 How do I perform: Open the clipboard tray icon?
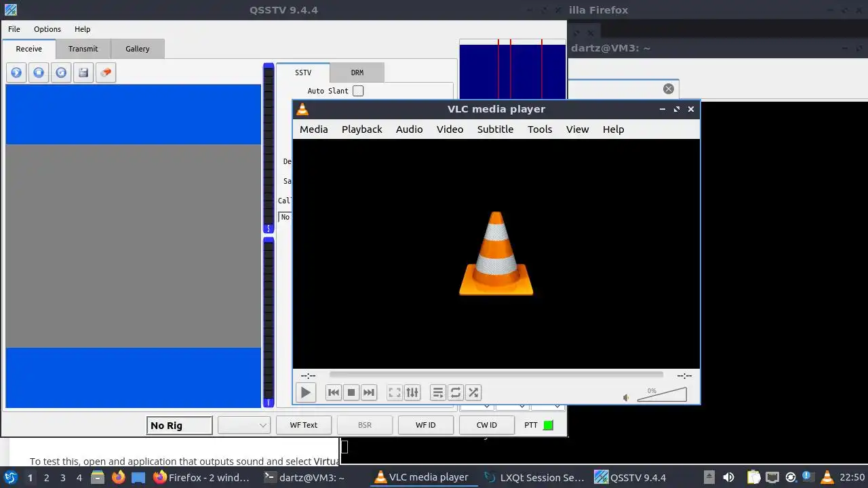click(753, 477)
